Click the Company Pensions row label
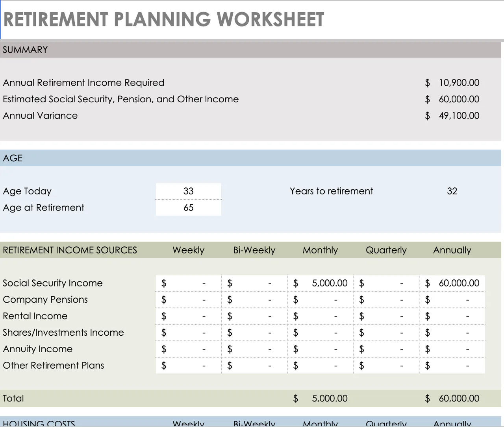Screen dimensions: 504x427 (x=45, y=300)
